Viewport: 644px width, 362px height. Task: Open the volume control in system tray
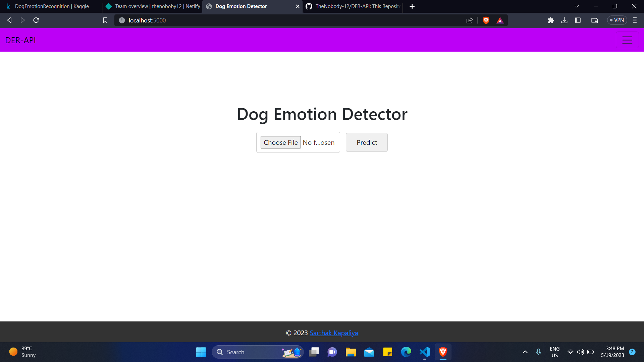[581, 352]
